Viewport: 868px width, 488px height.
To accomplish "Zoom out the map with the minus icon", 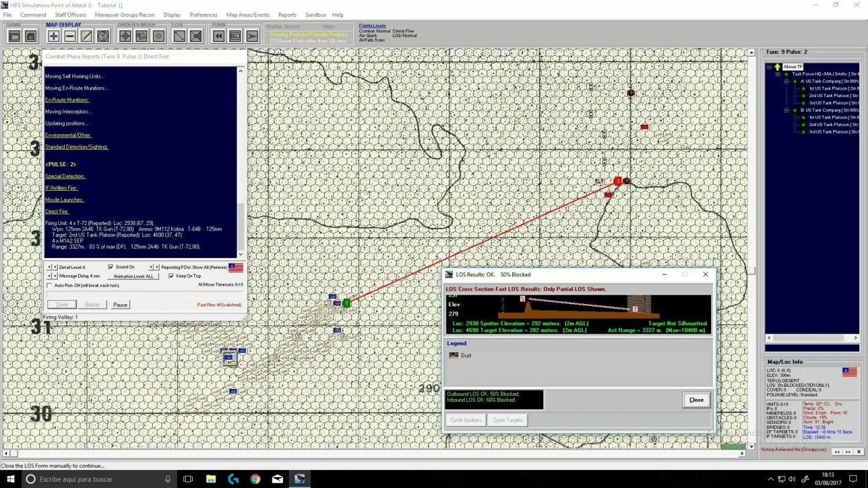I will pyautogui.click(x=70, y=36).
